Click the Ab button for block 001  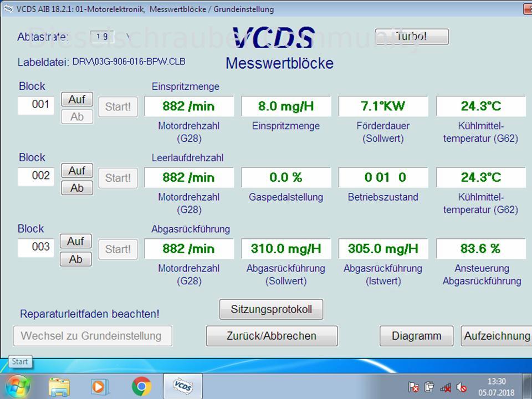[77, 117]
